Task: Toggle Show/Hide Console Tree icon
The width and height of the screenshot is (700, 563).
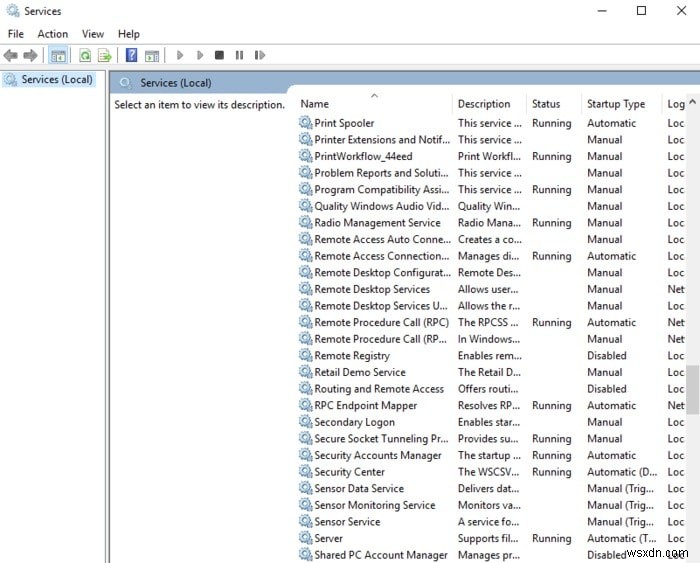Action: [58, 55]
